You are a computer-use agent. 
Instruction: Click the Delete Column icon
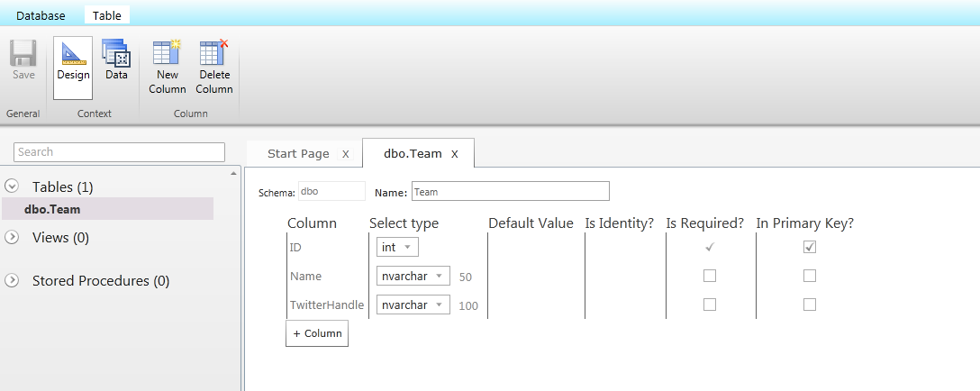click(214, 54)
